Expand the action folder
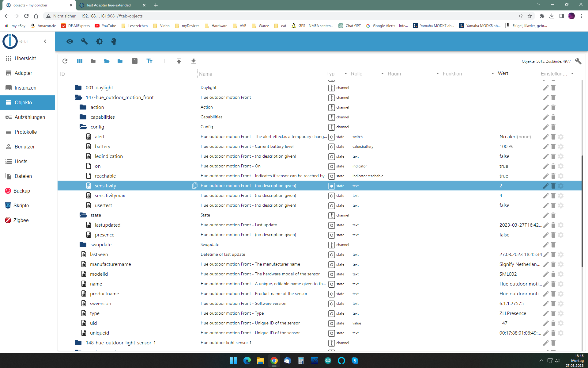This screenshot has height=368, width=588. pyautogui.click(x=83, y=107)
